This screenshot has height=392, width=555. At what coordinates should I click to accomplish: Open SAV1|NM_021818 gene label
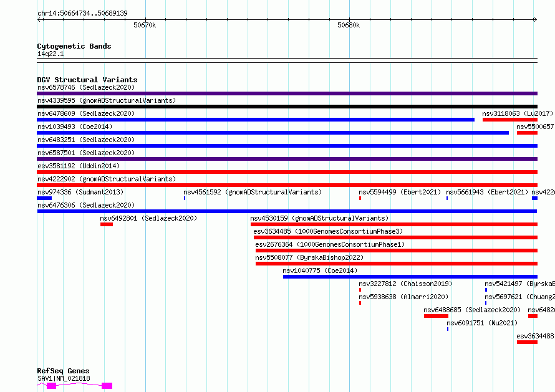(x=64, y=378)
